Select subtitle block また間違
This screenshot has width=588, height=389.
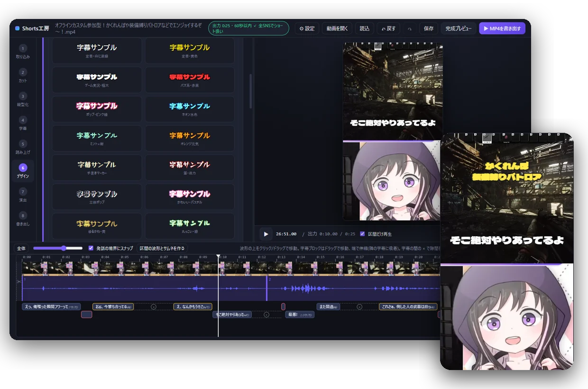pyautogui.click(x=328, y=307)
